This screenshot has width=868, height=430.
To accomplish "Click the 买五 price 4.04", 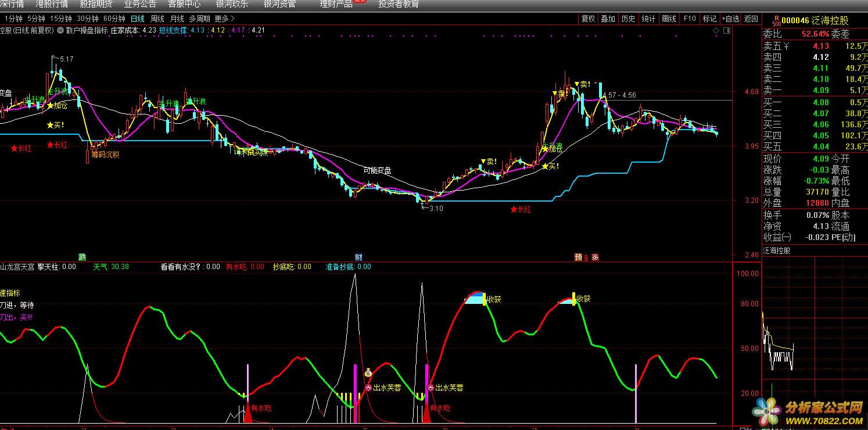I will (x=820, y=146).
